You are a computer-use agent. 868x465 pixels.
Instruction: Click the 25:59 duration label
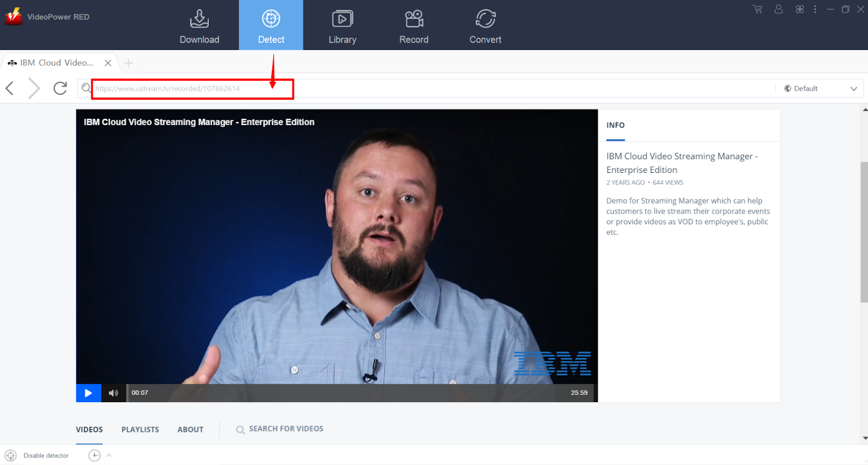coord(579,393)
